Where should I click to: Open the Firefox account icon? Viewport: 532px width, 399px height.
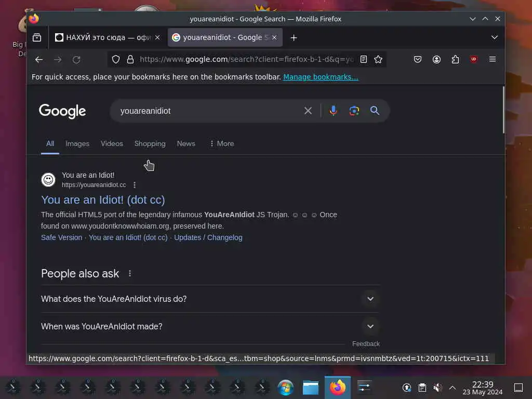pyautogui.click(x=436, y=59)
